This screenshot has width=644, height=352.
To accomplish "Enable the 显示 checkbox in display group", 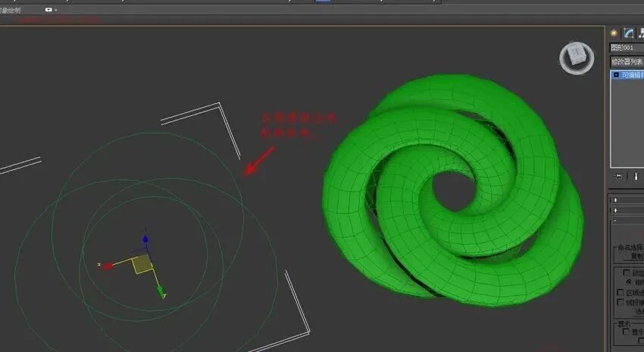I will coord(626,332).
